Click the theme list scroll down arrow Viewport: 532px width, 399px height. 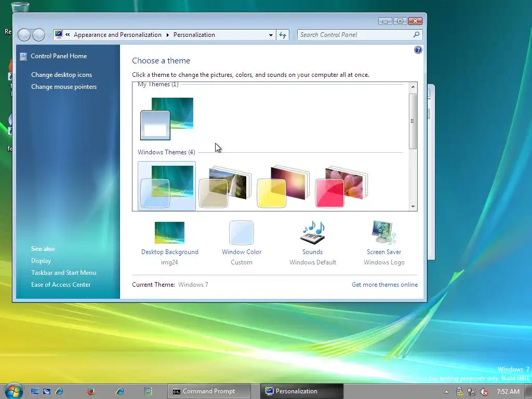pyautogui.click(x=413, y=206)
